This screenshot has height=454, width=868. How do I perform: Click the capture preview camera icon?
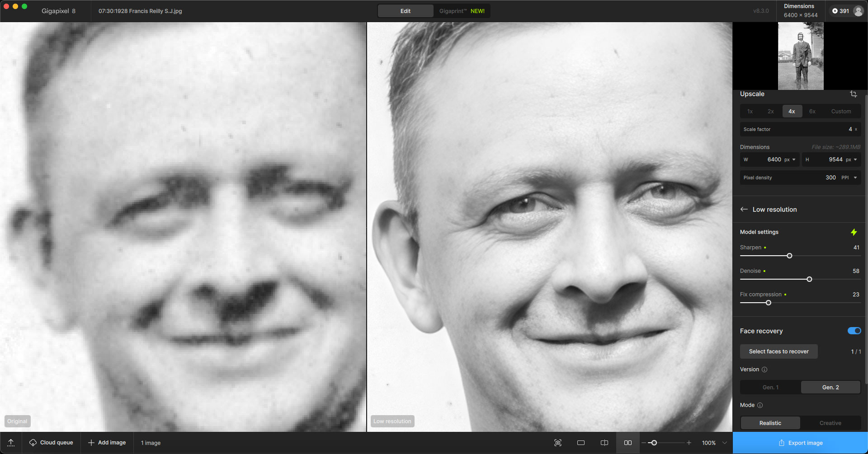(x=558, y=443)
